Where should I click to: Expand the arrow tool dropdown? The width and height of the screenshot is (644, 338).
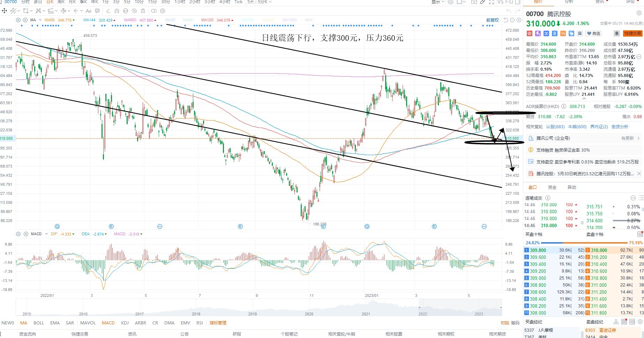pyautogui.click(x=81, y=11)
